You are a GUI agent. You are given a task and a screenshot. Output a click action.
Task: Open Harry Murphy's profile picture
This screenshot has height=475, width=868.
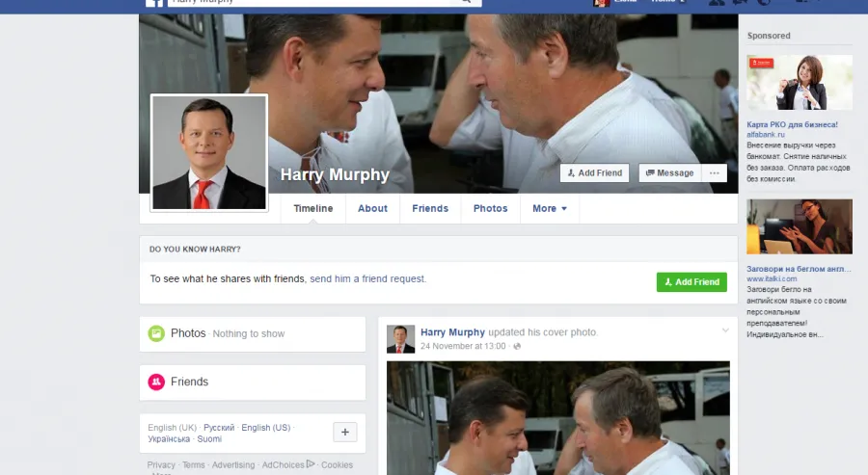[x=209, y=153]
